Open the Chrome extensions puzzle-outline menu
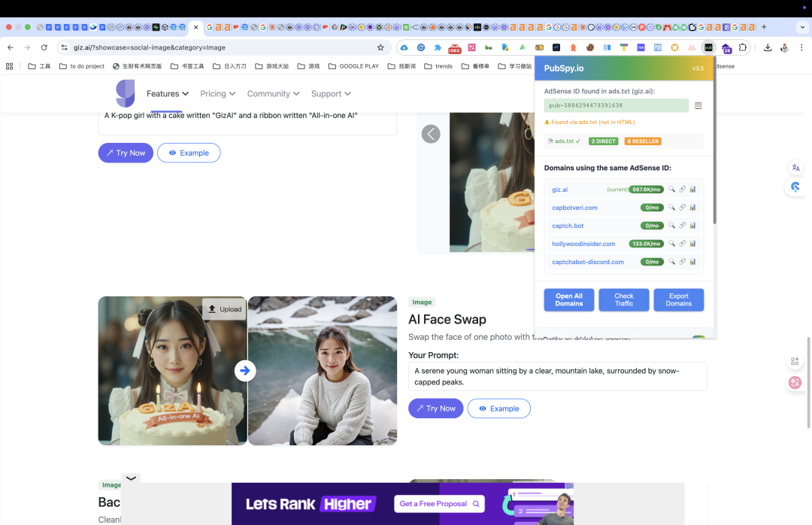 pyautogui.click(x=743, y=47)
